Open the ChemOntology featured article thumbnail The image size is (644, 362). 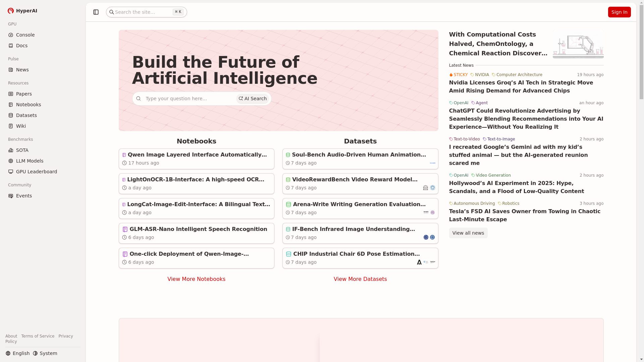[x=578, y=44]
